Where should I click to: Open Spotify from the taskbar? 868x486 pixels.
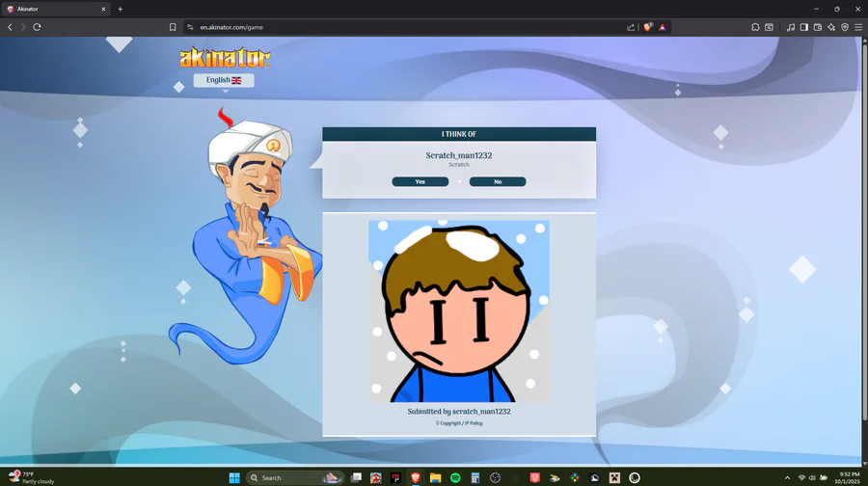click(455, 477)
